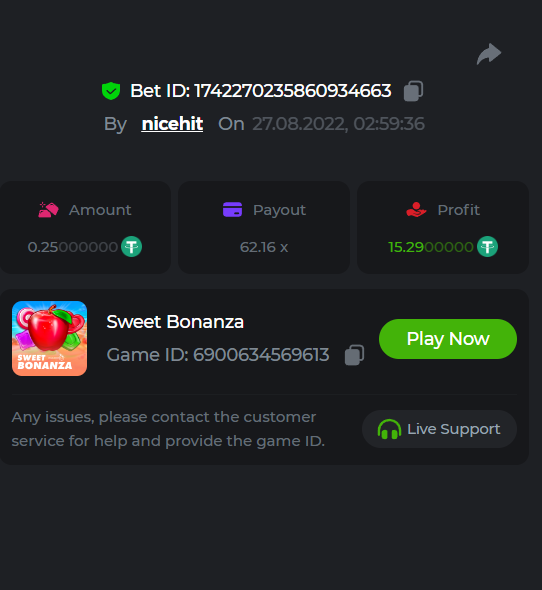Click the Tether coin beside the bet amount

click(x=131, y=247)
